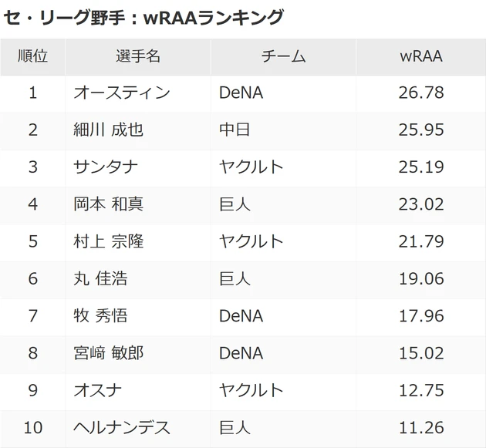Click the wRAA column header
Screen dimensions: 486x448
(421, 56)
